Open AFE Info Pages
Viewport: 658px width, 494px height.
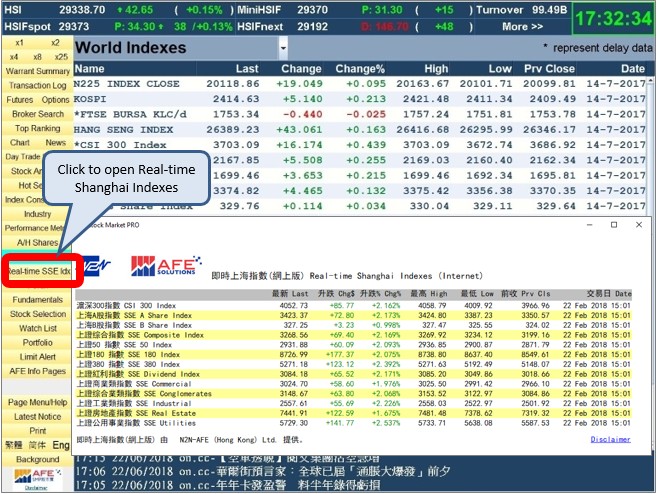pyautogui.click(x=37, y=371)
